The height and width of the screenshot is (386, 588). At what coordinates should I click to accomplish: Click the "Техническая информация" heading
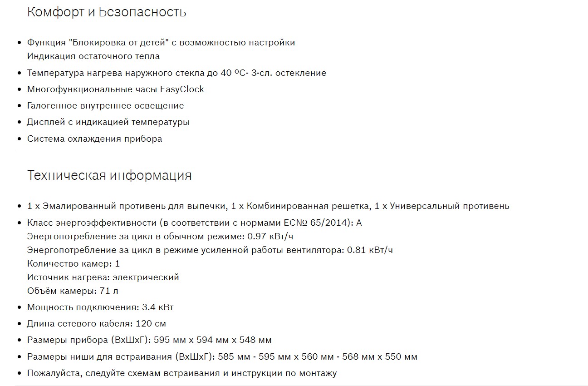(x=109, y=176)
